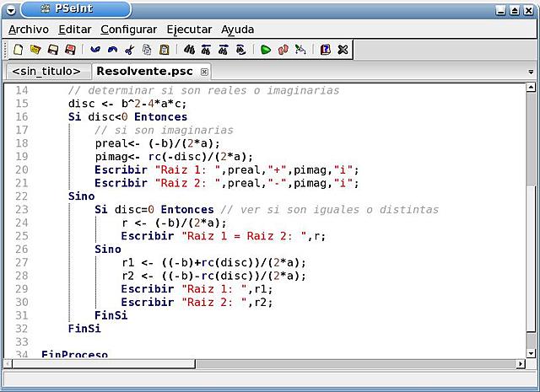
Task: Create a new file with toolbar icon
Action: pyautogui.click(x=18, y=50)
